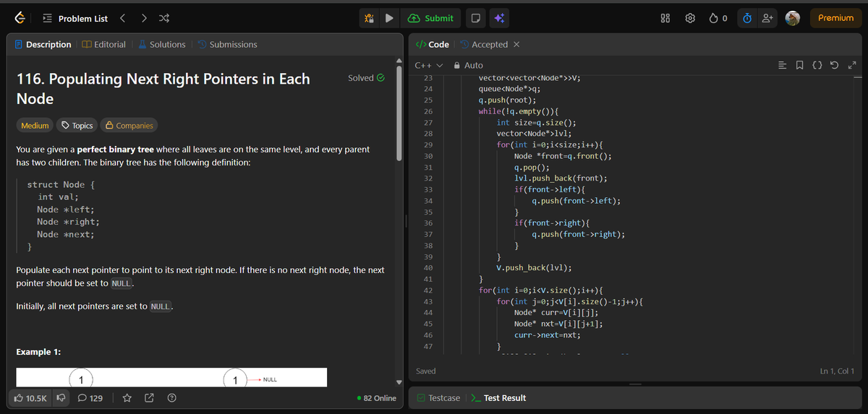Click the format code icon in the editor toolbar
This screenshot has width=868, height=414.
pos(782,65)
